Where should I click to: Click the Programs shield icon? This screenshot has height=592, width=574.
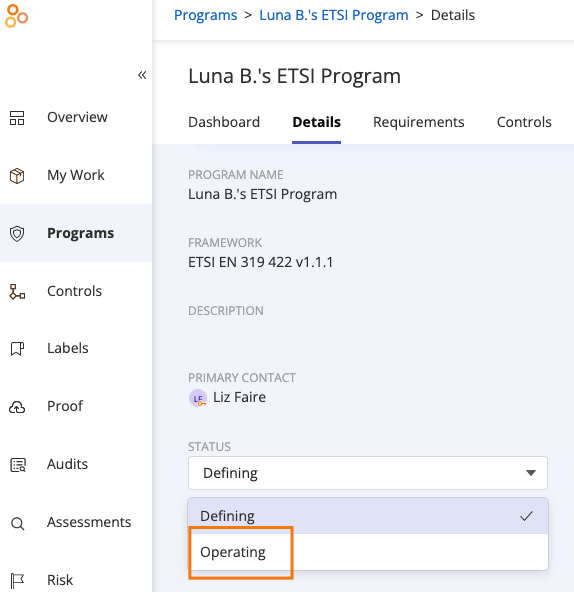coord(17,234)
